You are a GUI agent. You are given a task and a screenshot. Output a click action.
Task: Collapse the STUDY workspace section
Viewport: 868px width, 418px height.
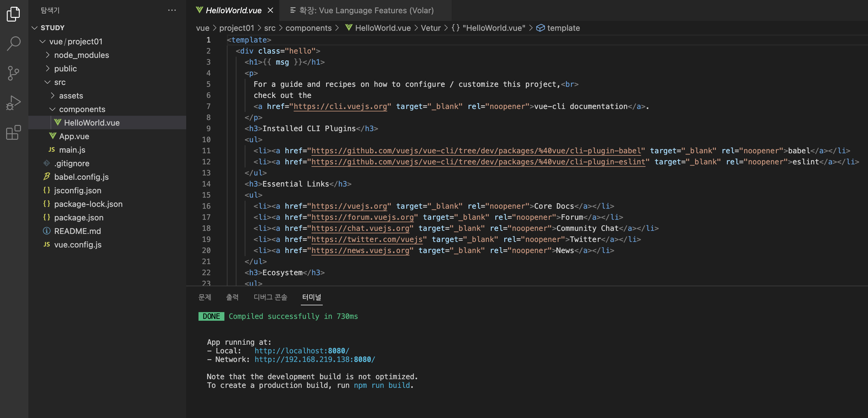[52, 28]
